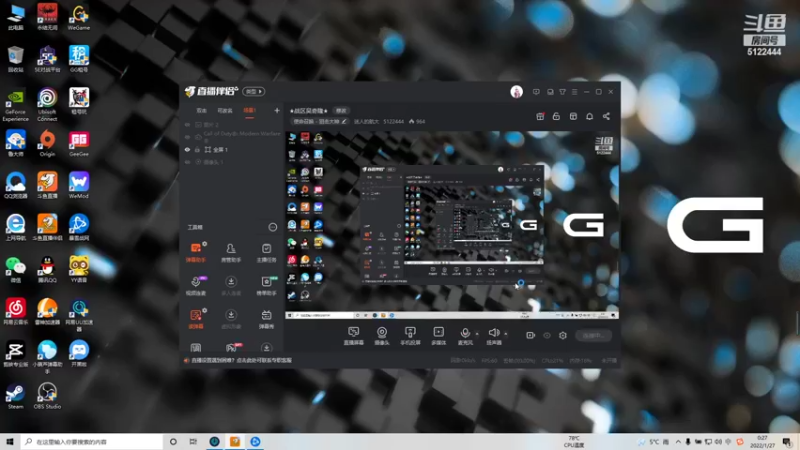Open the Origin desktop shortcut
This screenshot has width=800, height=450.
pos(47,143)
